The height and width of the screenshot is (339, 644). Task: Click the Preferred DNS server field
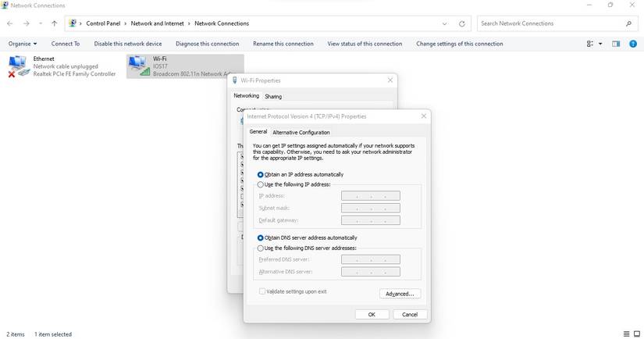[x=371, y=259]
